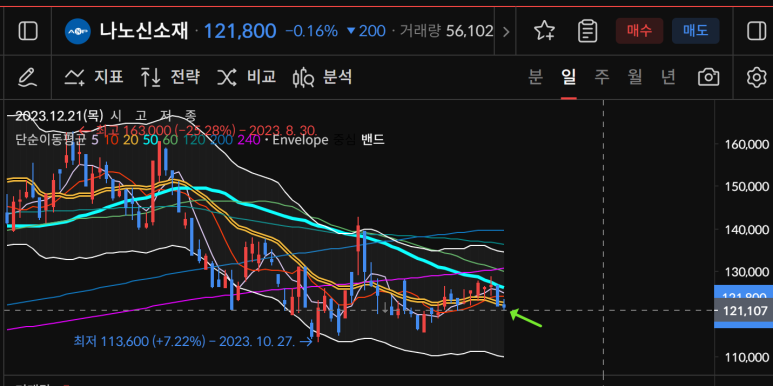Image resolution: width=773 pixels, height=386 pixels.
Task: Open the 분석 analysis menu
Action: (322, 77)
